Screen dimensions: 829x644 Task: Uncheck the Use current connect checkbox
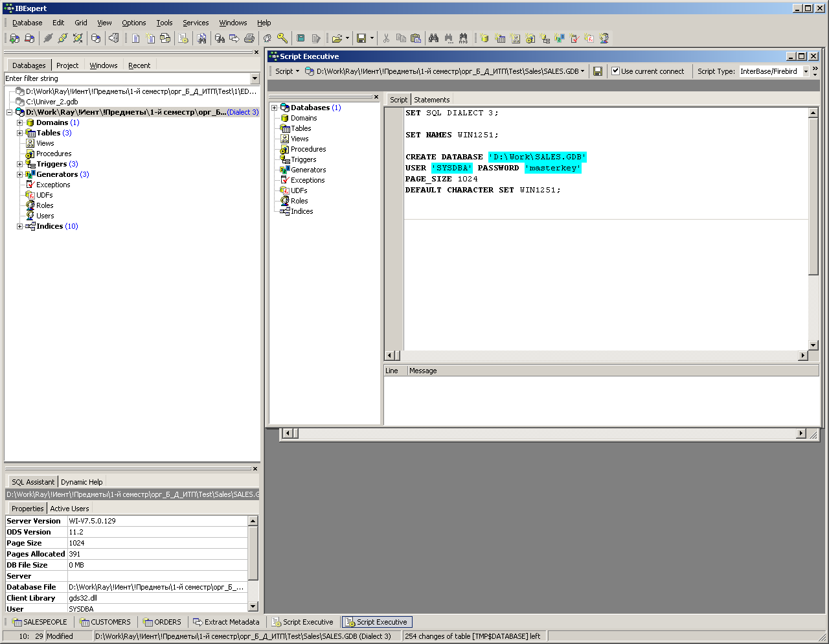pyautogui.click(x=615, y=71)
